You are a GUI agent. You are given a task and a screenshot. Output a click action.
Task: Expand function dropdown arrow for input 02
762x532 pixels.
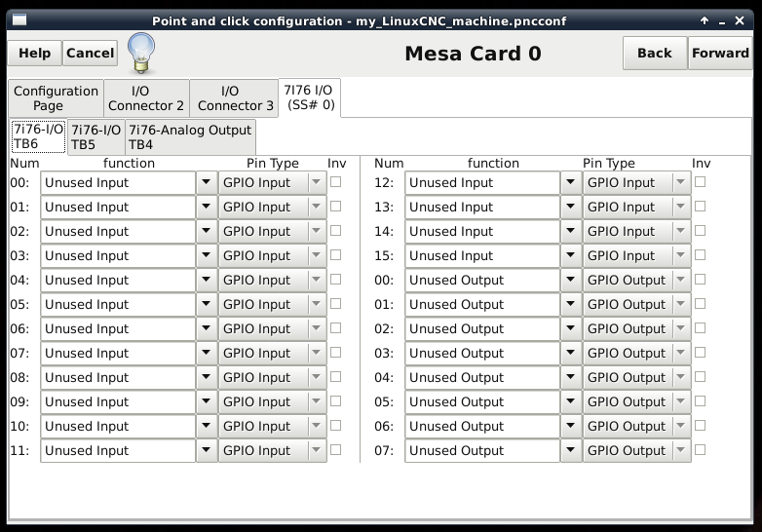coord(207,231)
